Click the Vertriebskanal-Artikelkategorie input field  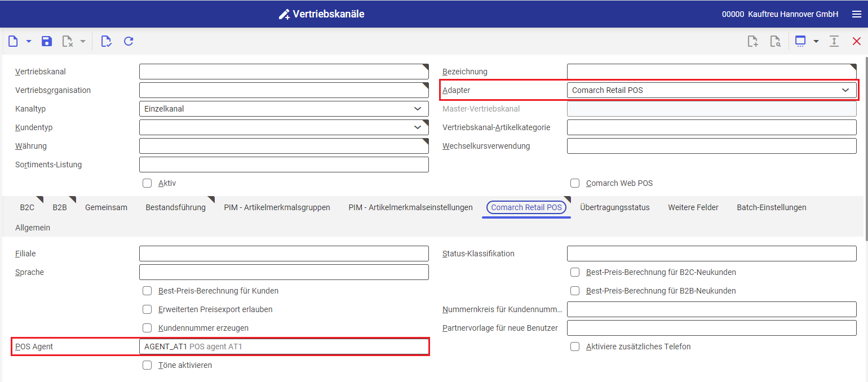(712, 127)
